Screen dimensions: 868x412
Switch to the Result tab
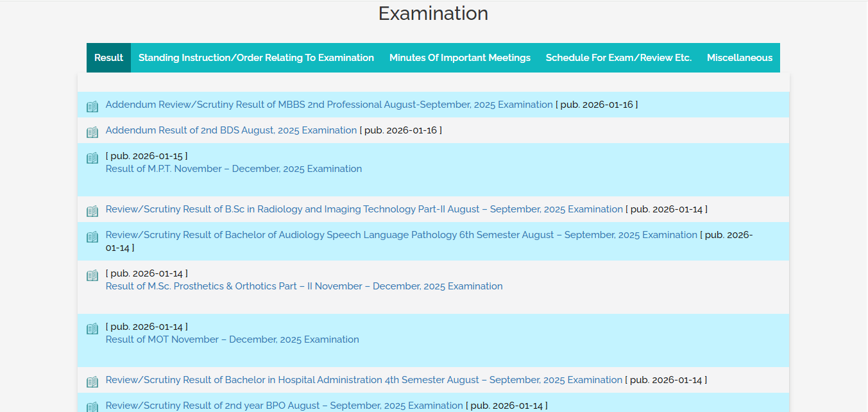pos(108,57)
